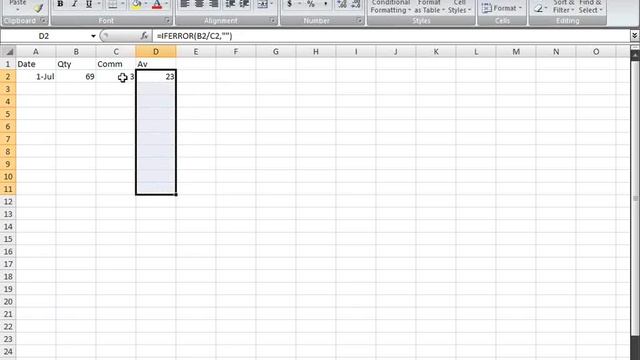This screenshot has height=360, width=640.
Task: Apply accounting dollar number format
Action: coord(289,4)
